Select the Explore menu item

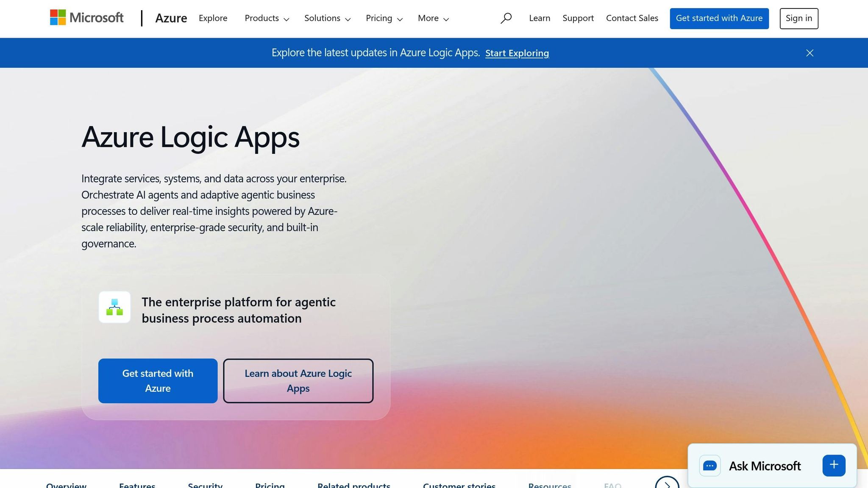(x=213, y=18)
